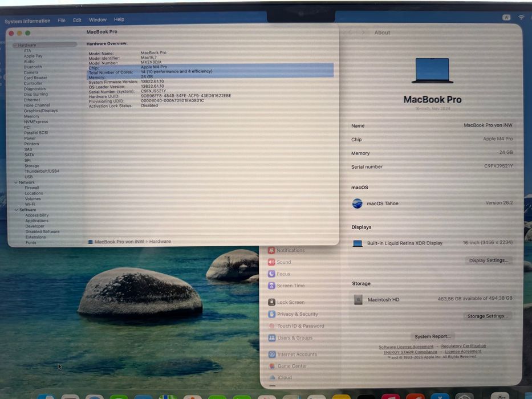Image resolution: width=532 pixels, height=399 pixels.
Task: Open Internet Accounts in the sidebar
Action: pos(293,354)
